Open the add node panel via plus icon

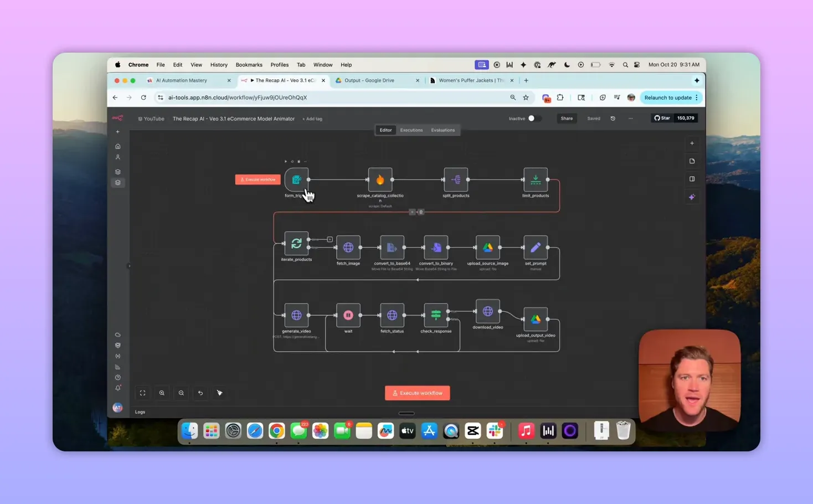click(x=692, y=143)
